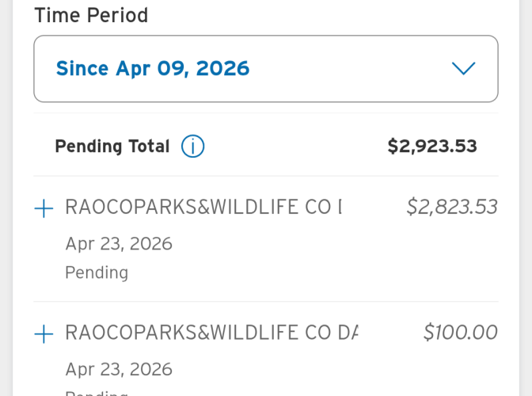Click the info icon beside Pending Total
The height and width of the screenshot is (396, 532).
click(x=192, y=147)
